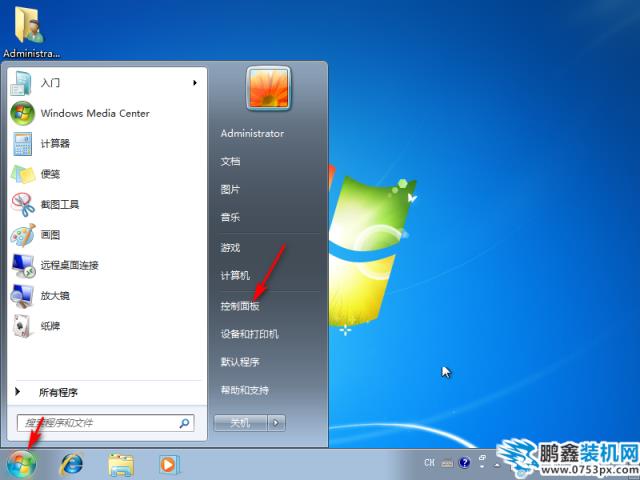Open Documents (文档)
The height and width of the screenshot is (480, 640).
pos(230,162)
